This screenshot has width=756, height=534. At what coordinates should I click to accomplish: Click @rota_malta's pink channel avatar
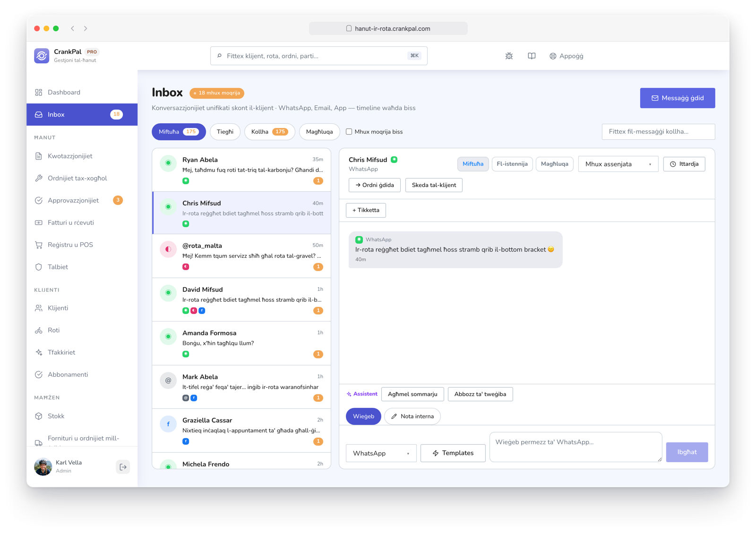pos(168,249)
